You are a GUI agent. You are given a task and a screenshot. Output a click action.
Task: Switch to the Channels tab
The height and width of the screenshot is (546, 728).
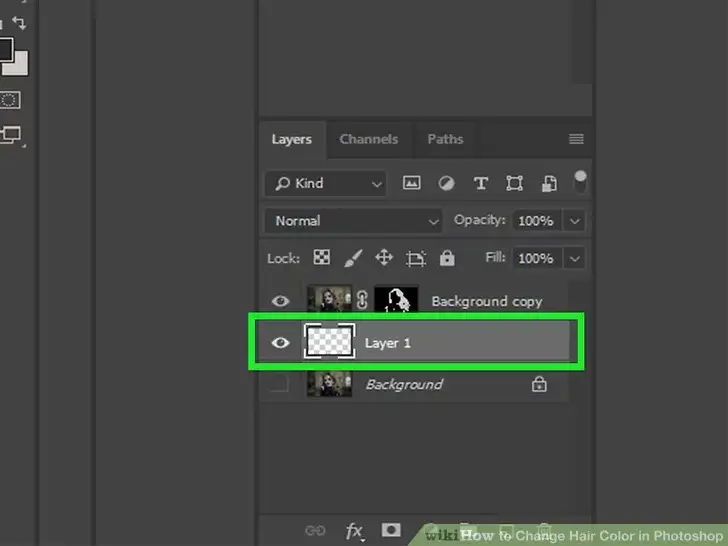368,139
